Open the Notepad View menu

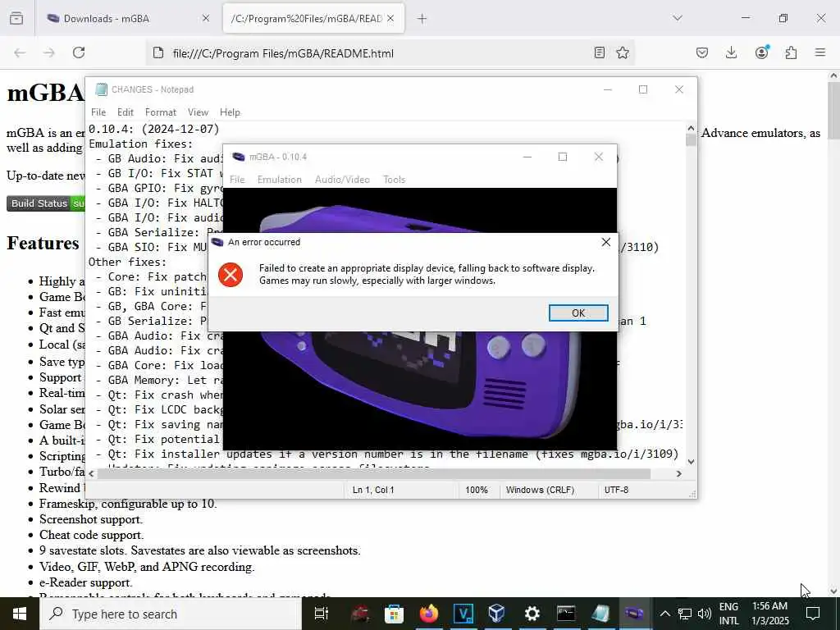click(198, 112)
